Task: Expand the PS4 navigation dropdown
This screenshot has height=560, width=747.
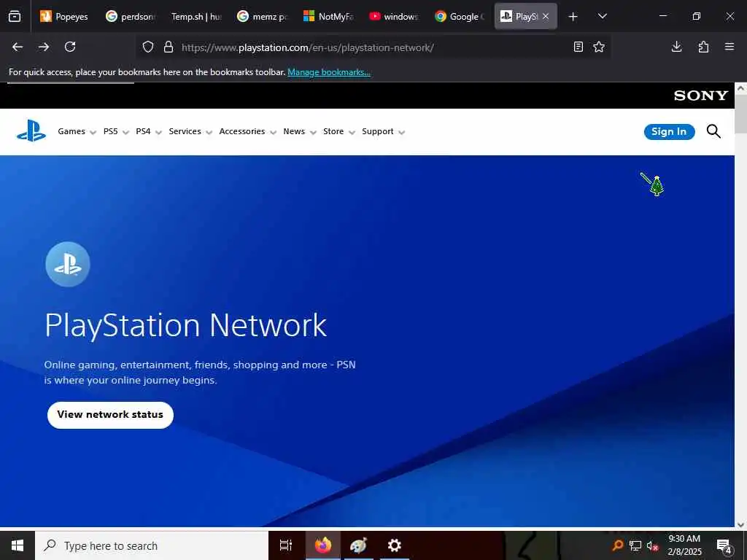Action: (x=149, y=131)
